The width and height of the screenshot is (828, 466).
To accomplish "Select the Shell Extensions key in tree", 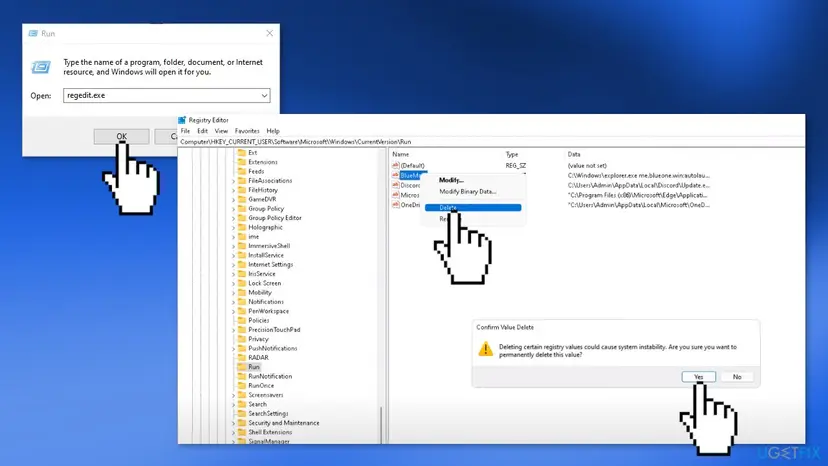I will pos(270,432).
